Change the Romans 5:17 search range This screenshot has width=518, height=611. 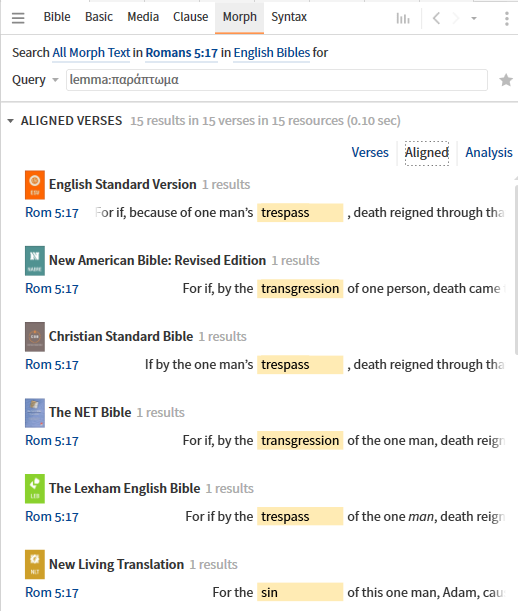[x=182, y=53]
